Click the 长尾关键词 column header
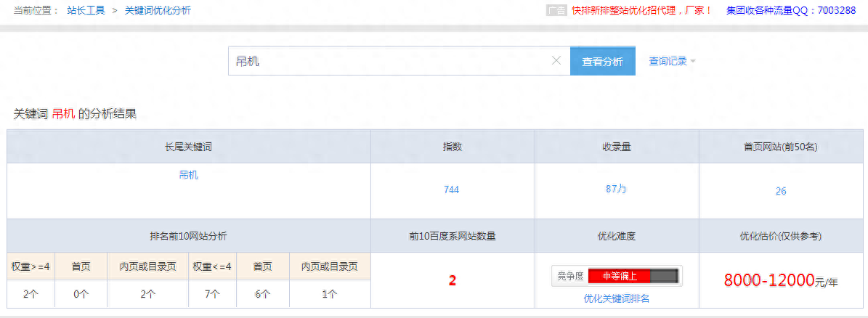 pos(188,147)
